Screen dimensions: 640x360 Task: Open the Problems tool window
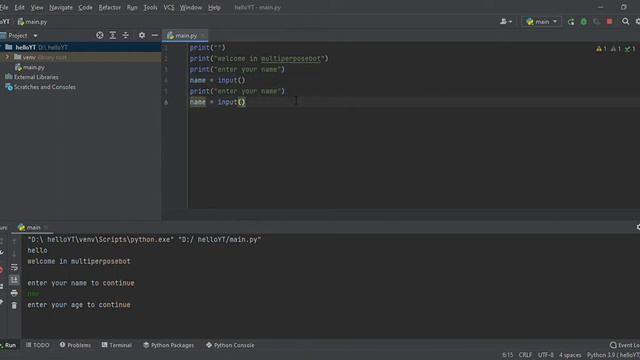75,345
